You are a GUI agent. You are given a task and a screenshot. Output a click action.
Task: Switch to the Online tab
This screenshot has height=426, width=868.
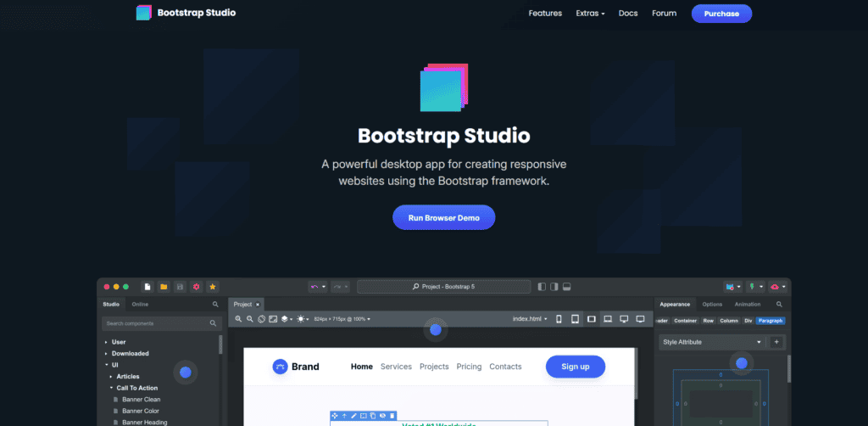140,304
